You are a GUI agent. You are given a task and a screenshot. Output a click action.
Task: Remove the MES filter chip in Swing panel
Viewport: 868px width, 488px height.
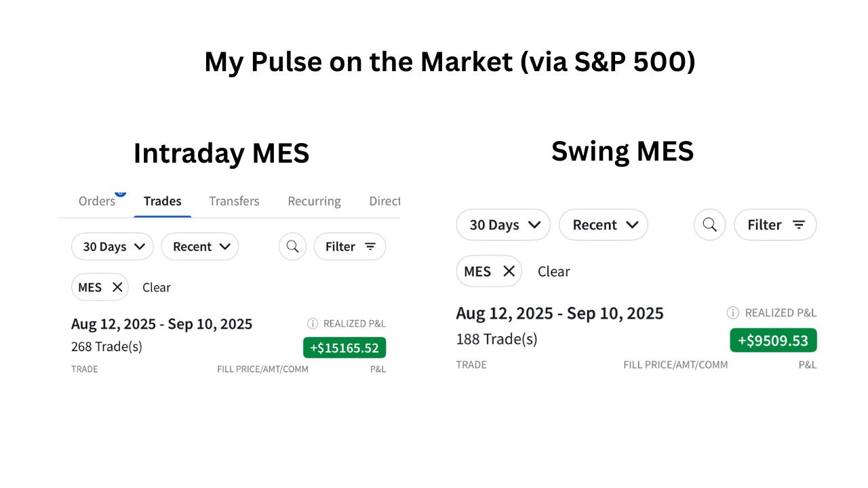[x=509, y=271]
